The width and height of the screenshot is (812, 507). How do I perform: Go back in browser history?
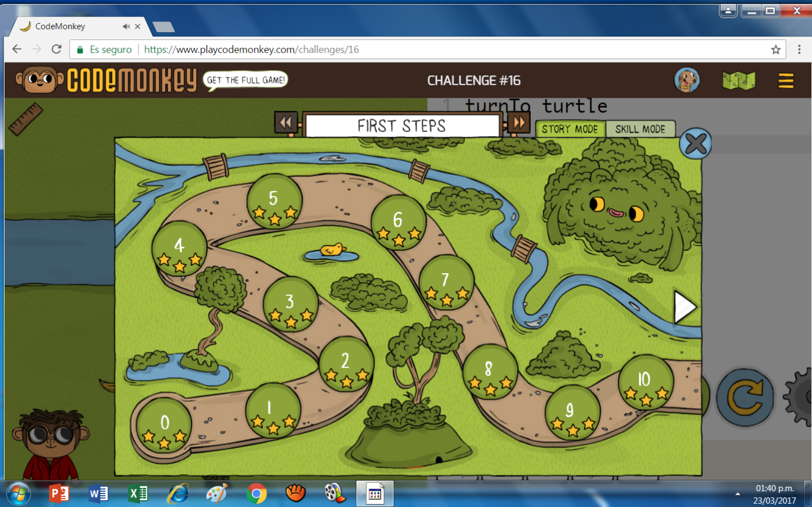[17, 49]
